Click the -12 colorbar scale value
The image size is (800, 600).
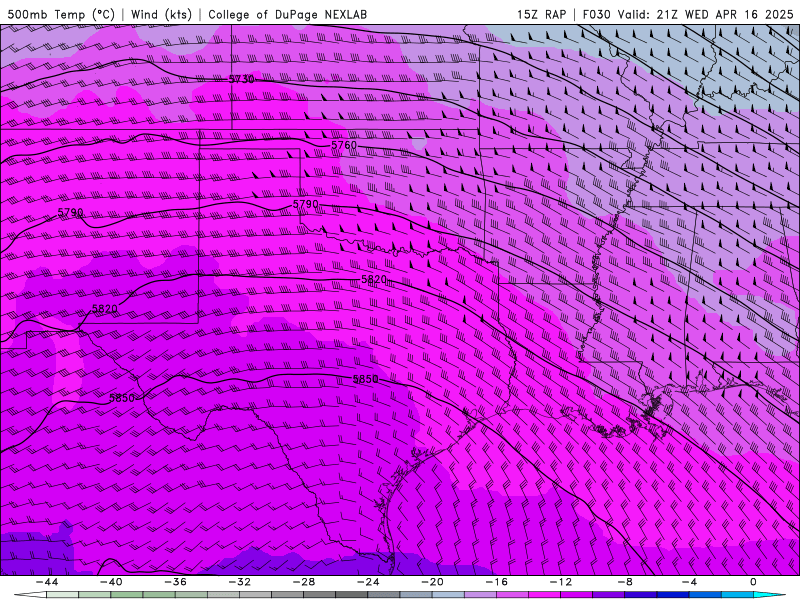tap(561, 582)
